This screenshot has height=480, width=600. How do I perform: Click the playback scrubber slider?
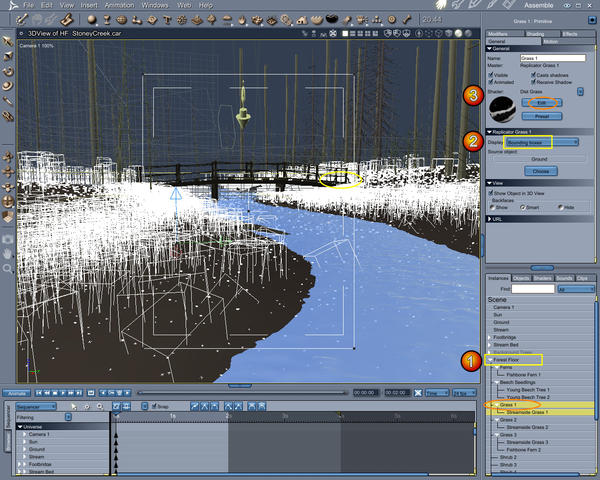pyautogui.click(x=242, y=393)
